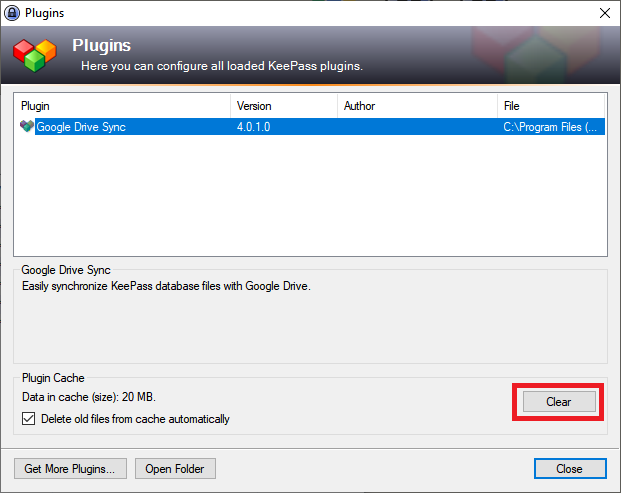Click the KeePass lock icon in title bar

click(x=12, y=13)
